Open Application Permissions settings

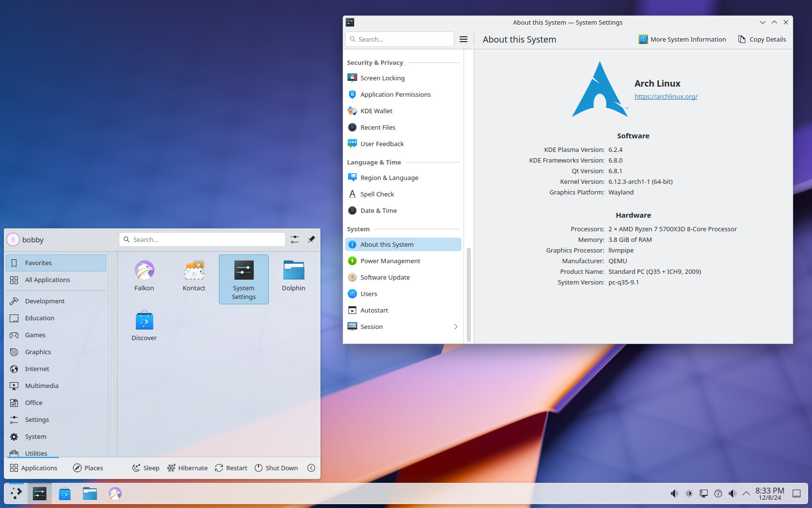click(x=403, y=94)
